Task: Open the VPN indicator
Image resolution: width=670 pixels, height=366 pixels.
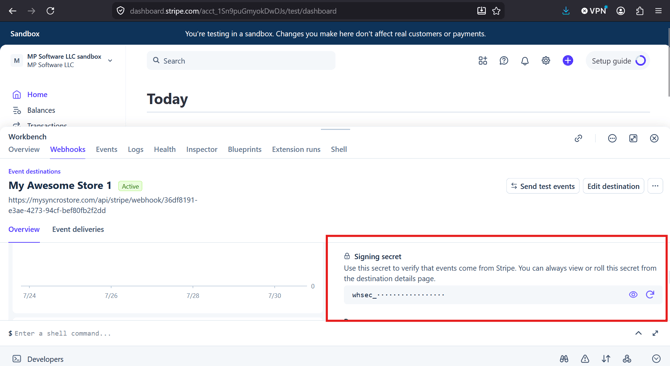Action: pyautogui.click(x=594, y=11)
